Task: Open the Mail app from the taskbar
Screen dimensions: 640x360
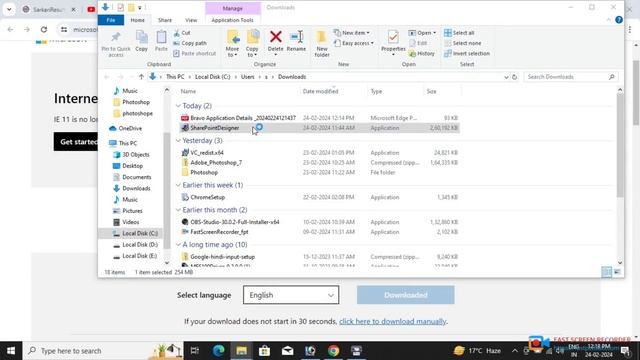Action: [287, 351]
